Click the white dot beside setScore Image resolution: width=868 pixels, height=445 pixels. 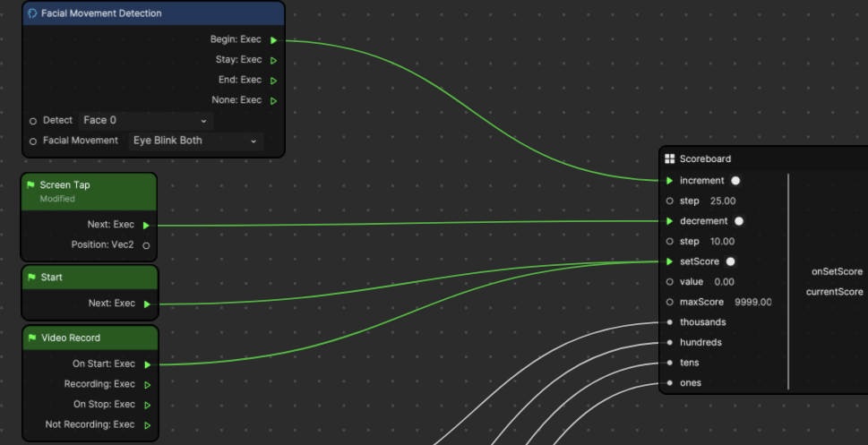point(731,261)
